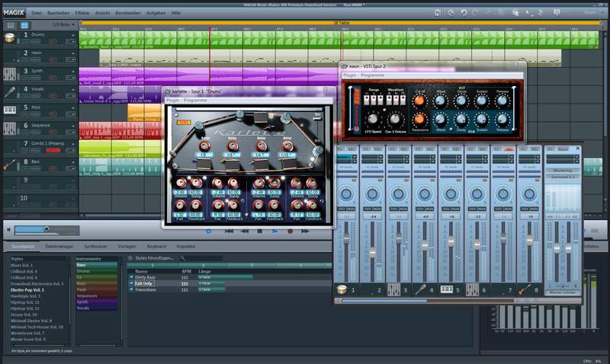Image resolution: width=610 pixels, height=364 pixels.
Task: Toggle the record arm button on Drums track
Action: (x=53, y=41)
